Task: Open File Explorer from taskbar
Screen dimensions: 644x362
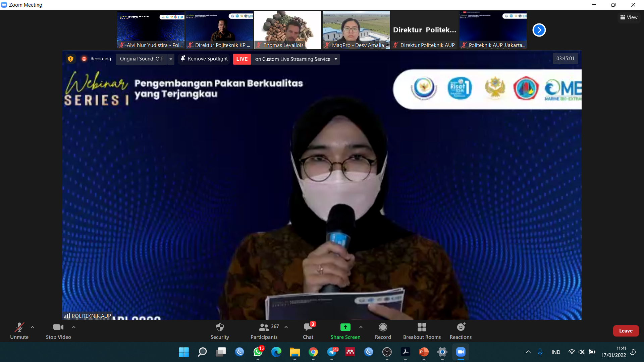Action: tap(295, 352)
